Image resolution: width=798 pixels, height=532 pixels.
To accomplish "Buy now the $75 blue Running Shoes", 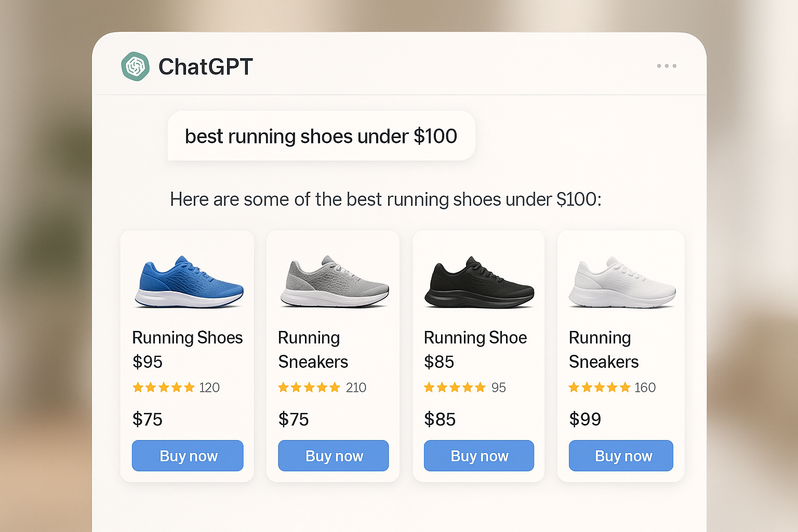I will pos(187,456).
